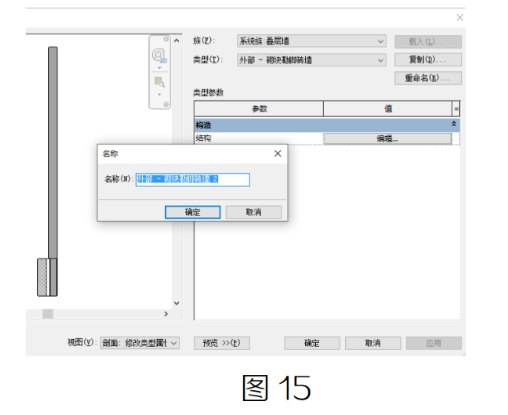This screenshot has height=415, width=508.
Task: Open dropdown arrow below the steering wheel icon
Action: coord(159,68)
